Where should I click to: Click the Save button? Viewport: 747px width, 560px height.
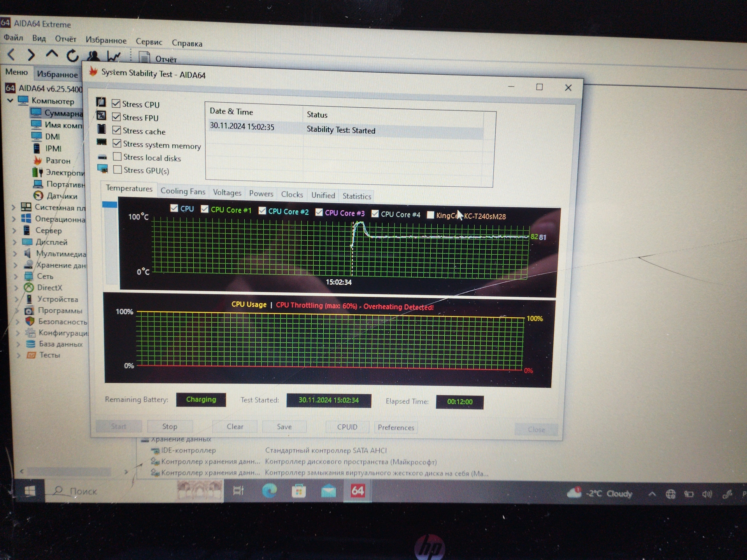point(284,427)
